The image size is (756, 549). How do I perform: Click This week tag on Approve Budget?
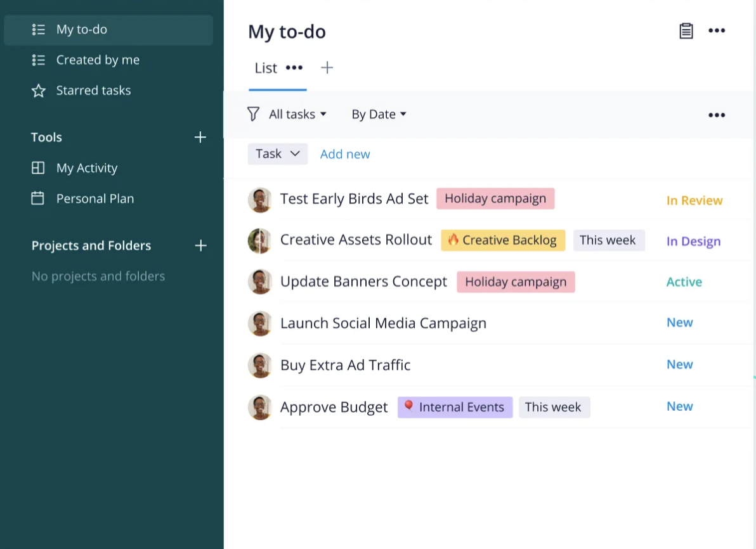(x=554, y=407)
